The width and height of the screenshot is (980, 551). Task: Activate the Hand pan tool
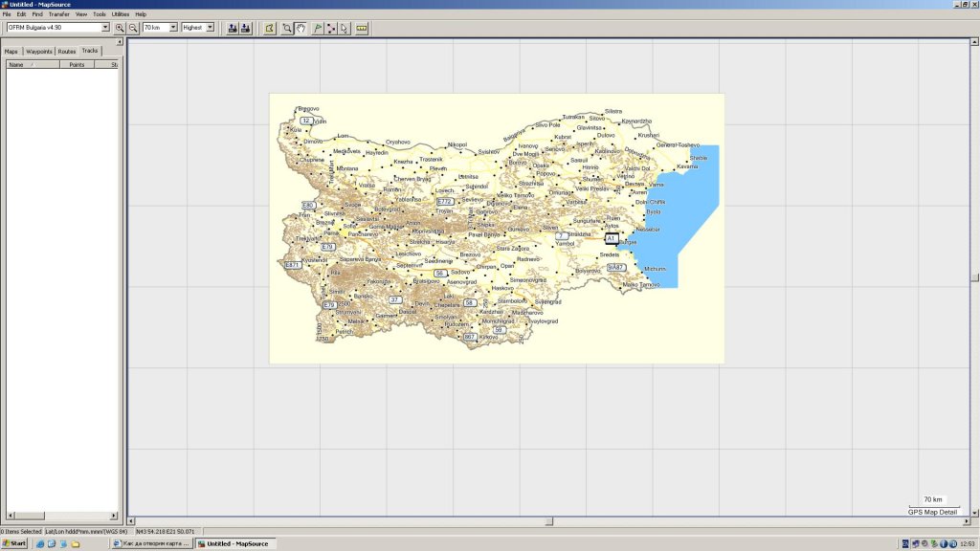point(301,28)
